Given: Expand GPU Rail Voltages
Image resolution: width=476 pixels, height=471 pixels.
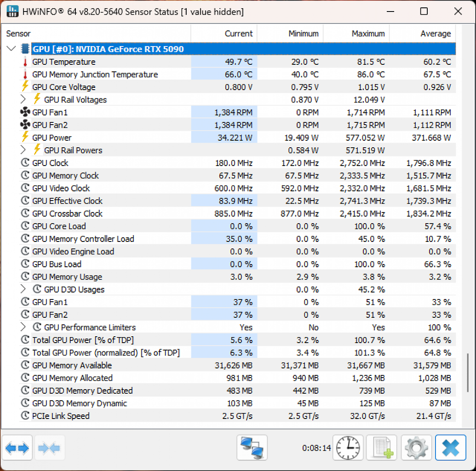Looking at the screenshot, I should (23, 99).
